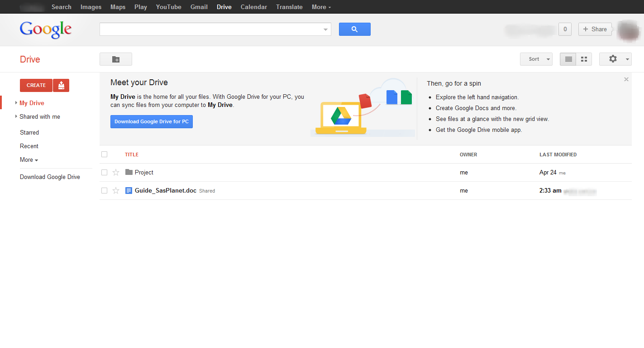Click the profile avatar picture
The width and height of the screenshot is (644, 348).
coord(628,30)
